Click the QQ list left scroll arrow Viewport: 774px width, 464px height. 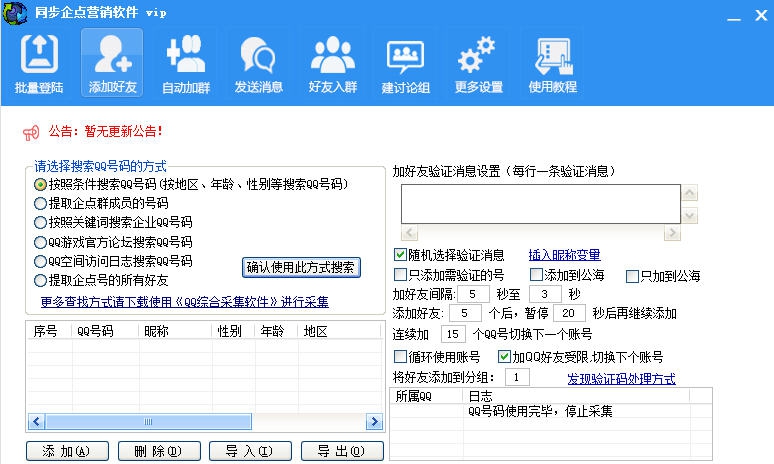tap(36, 422)
